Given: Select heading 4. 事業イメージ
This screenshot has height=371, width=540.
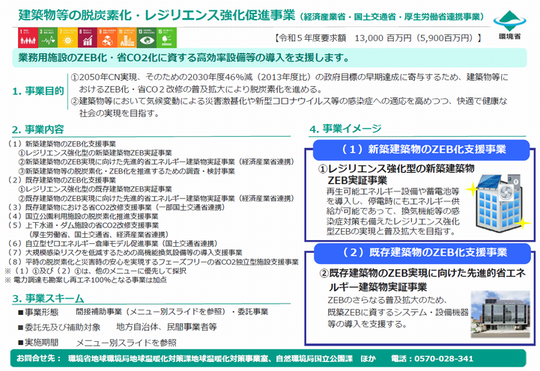Looking at the screenshot, I should point(345,129).
